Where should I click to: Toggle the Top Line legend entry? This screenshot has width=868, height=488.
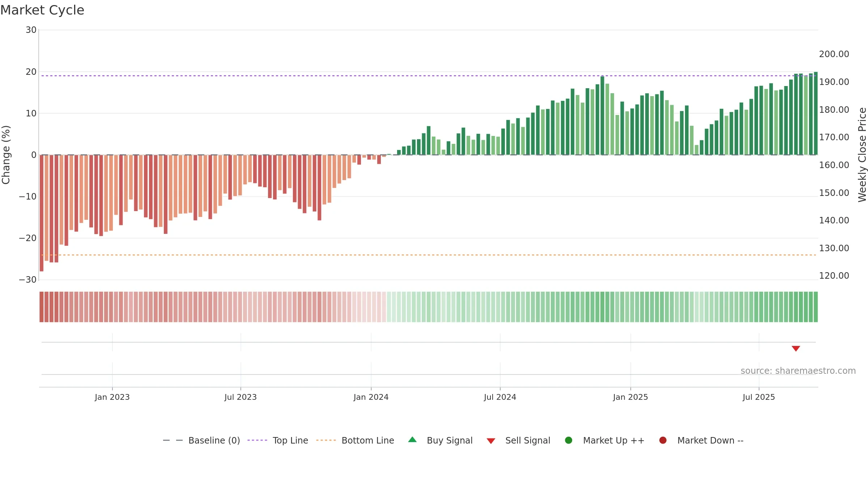(278, 440)
